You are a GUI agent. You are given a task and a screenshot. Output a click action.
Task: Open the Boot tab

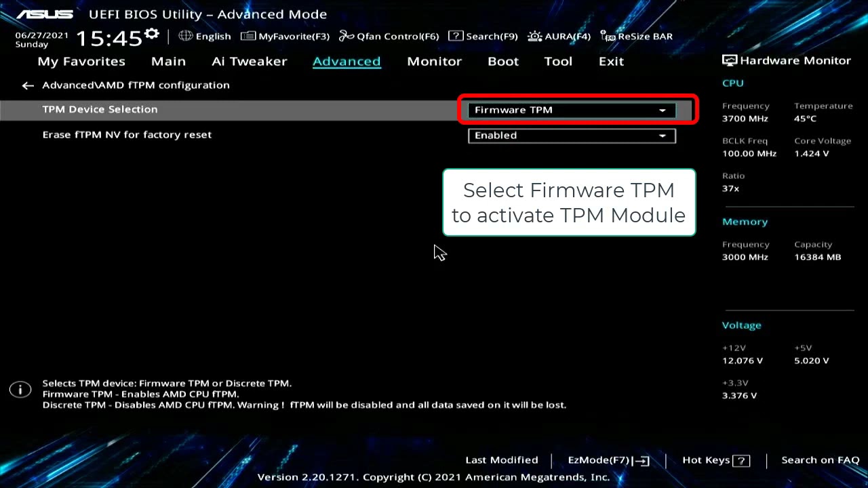click(x=503, y=61)
